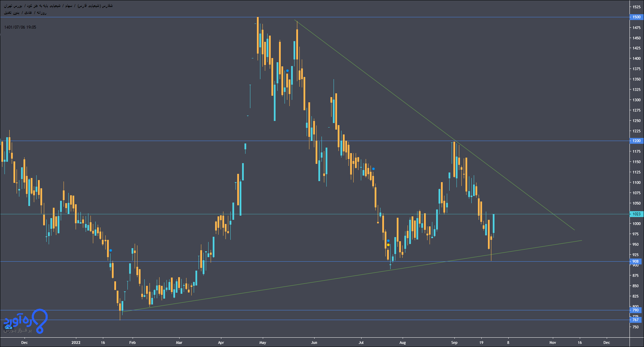Viewport: 644px width, 347px height.
Task: Click the symbol name 'شفارس (شیمیایی فارس)'
Action: 95,6
